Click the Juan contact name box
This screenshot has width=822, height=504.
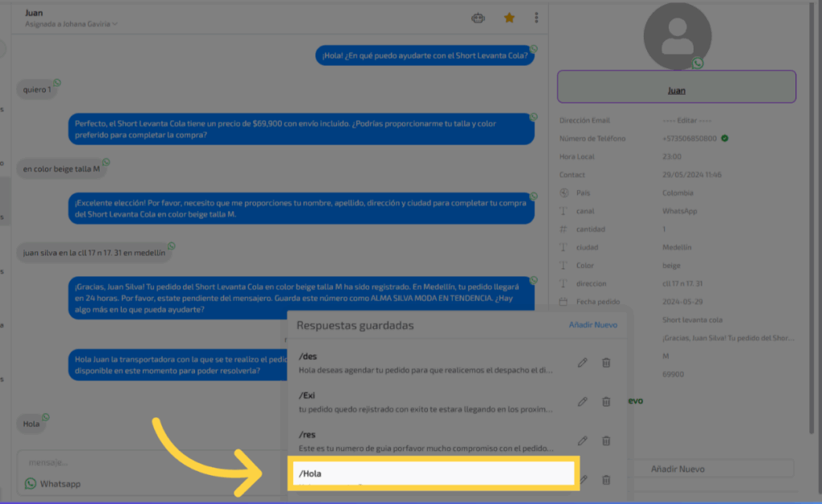[676, 87]
